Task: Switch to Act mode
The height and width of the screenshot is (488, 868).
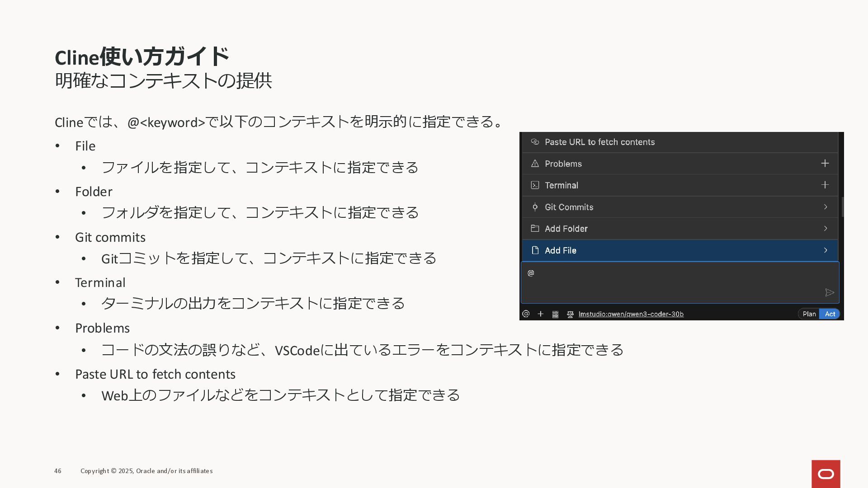Action: tap(830, 314)
